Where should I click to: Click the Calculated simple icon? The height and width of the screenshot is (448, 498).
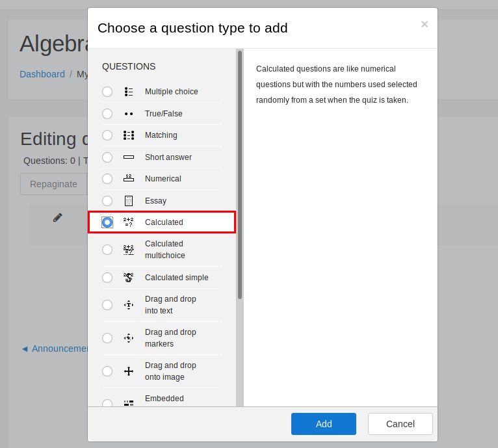129,278
